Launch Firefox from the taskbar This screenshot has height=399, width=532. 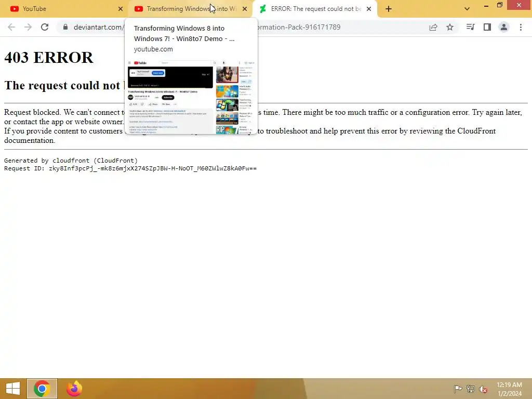[x=74, y=389]
